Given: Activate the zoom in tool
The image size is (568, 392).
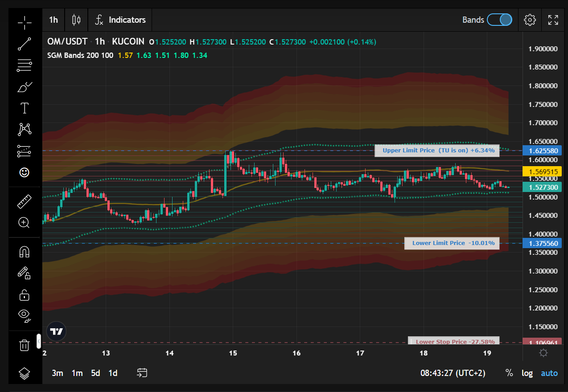Looking at the screenshot, I should (x=25, y=223).
